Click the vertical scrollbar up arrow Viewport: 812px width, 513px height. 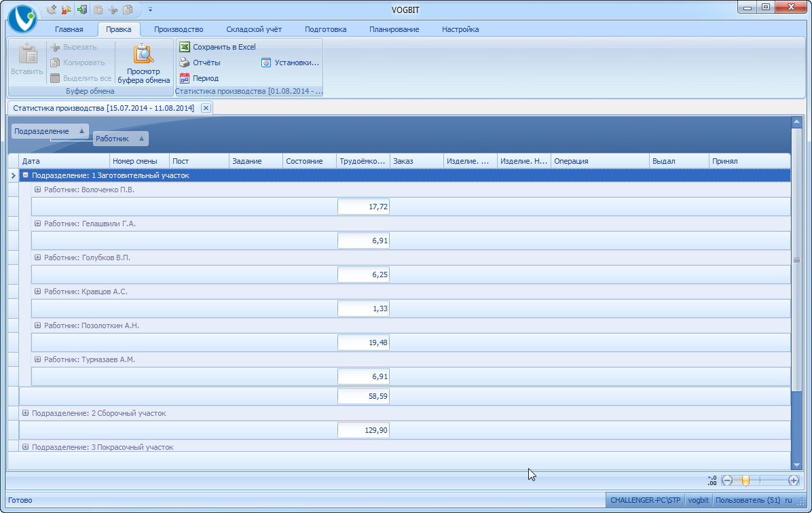click(x=796, y=122)
